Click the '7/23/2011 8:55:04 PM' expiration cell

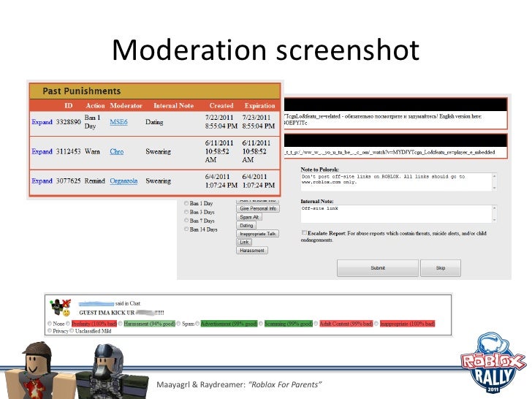[x=259, y=122]
